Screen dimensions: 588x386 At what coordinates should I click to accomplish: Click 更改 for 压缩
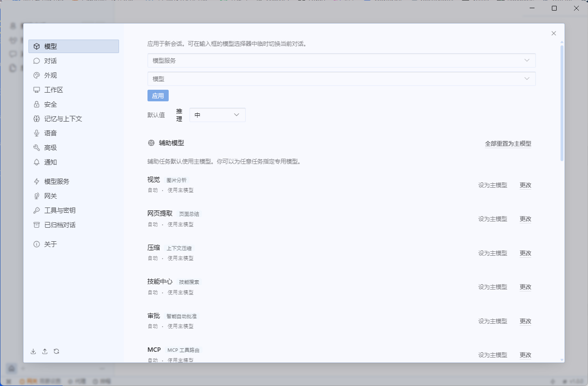pos(525,253)
